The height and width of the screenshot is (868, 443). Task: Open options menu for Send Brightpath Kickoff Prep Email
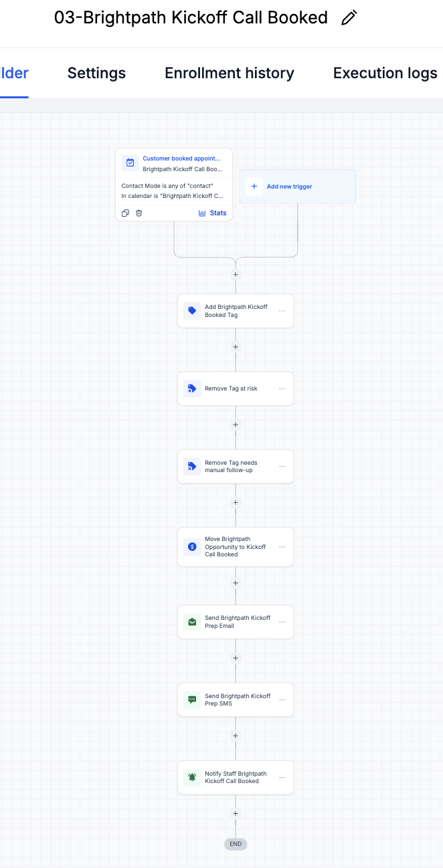(282, 622)
